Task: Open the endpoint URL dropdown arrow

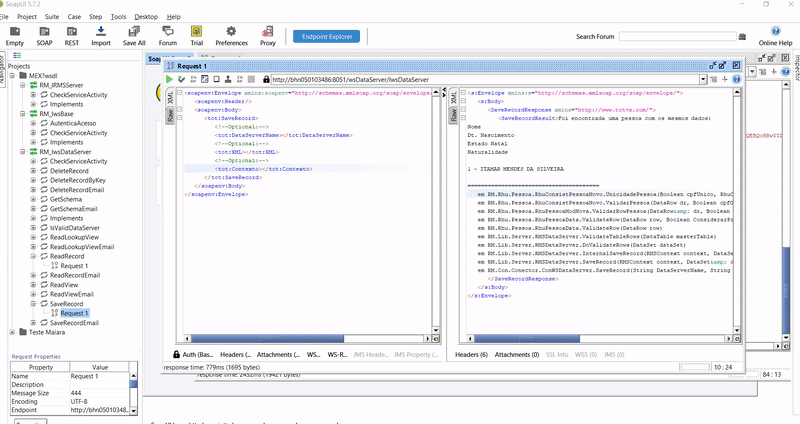Action: pyautogui.click(x=703, y=80)
